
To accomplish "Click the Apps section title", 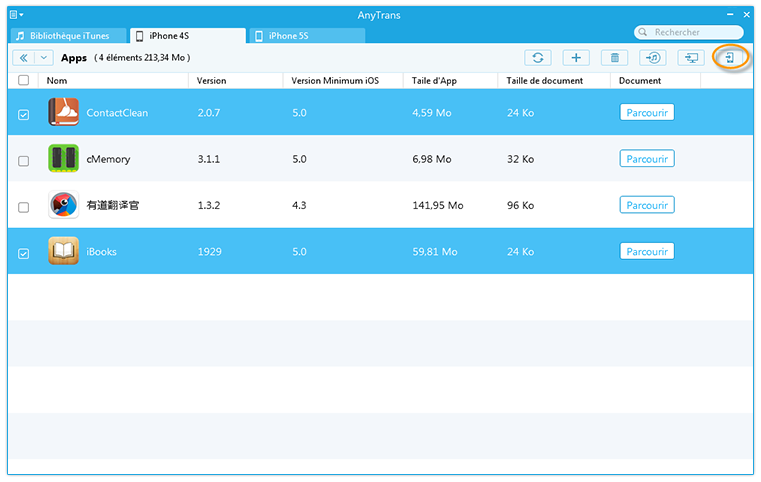I will (74, 58).
